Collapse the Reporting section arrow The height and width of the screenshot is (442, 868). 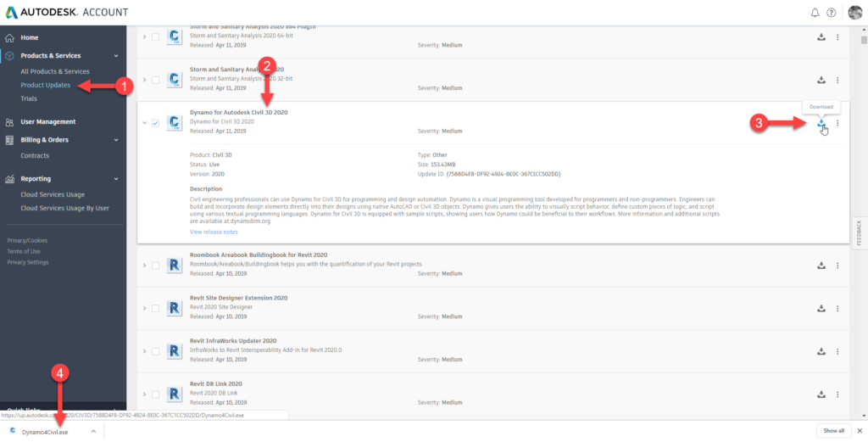point(116,179)
